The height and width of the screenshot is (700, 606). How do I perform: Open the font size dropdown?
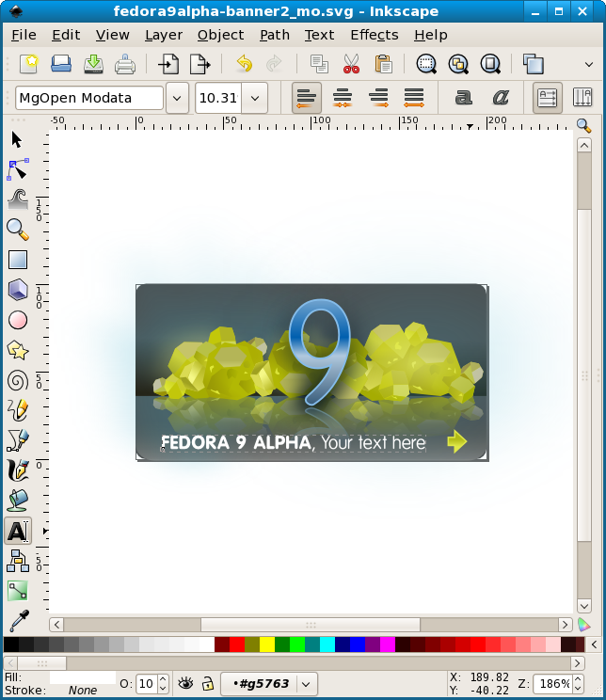[x=255, y=98]
